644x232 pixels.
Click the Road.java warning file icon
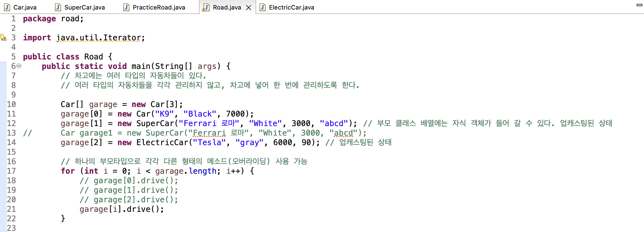[206, 8]
